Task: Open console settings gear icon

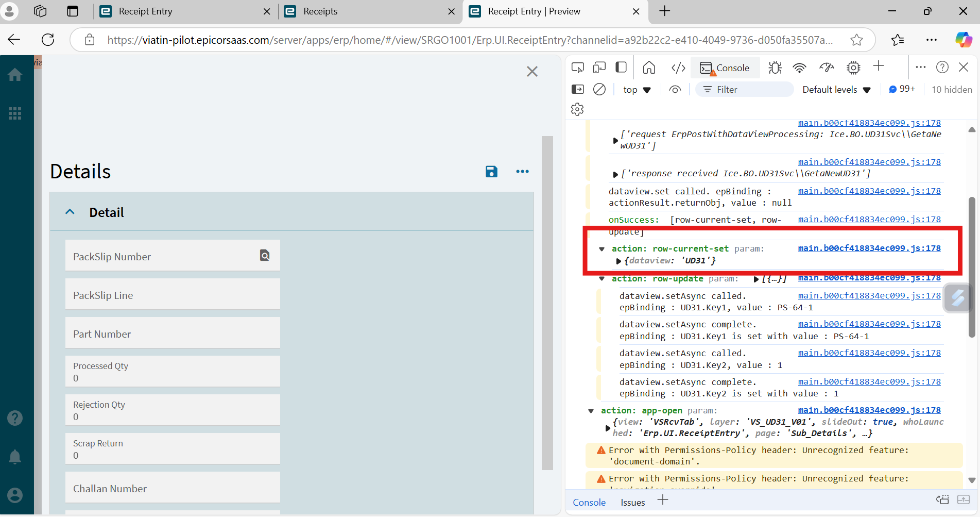Action: [x=577, y=109]
